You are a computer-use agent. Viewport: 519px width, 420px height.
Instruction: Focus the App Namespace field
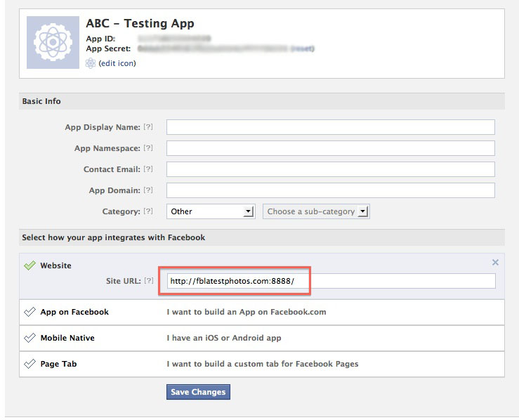coord(331,148)
